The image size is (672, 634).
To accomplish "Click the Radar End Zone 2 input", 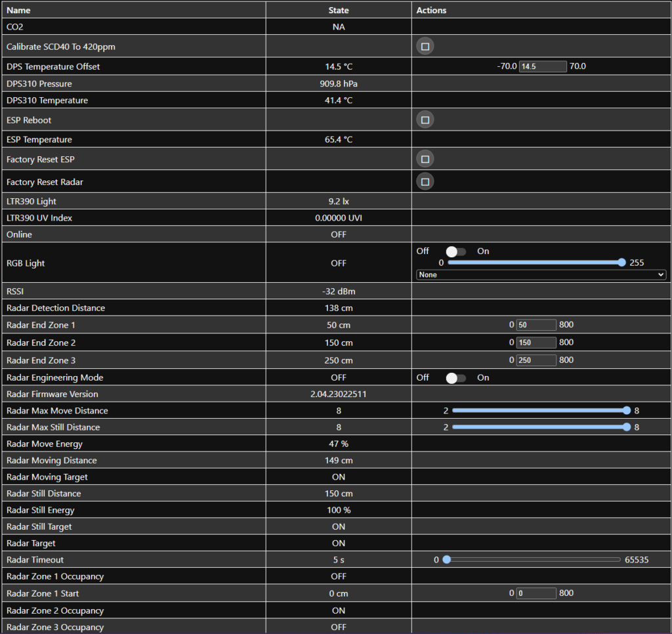I will (x=535, y=343).
